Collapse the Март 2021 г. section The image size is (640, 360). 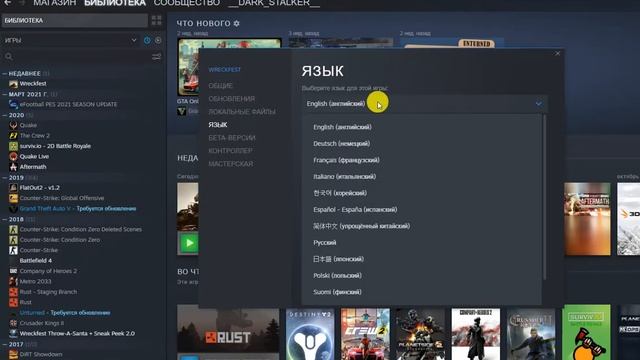point(4,94)
